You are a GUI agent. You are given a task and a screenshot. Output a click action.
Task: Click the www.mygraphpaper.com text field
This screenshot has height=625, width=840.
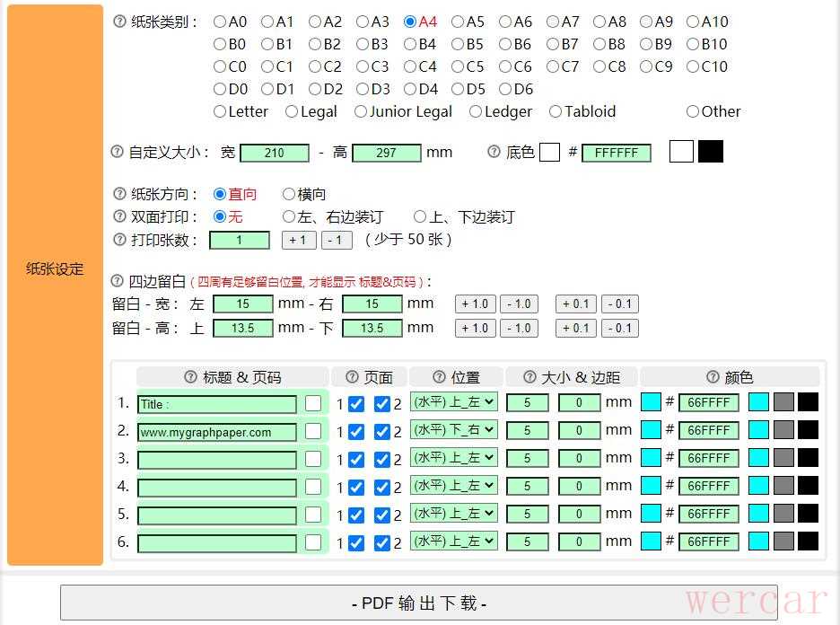pyautogui.click(x=216, y=432)
